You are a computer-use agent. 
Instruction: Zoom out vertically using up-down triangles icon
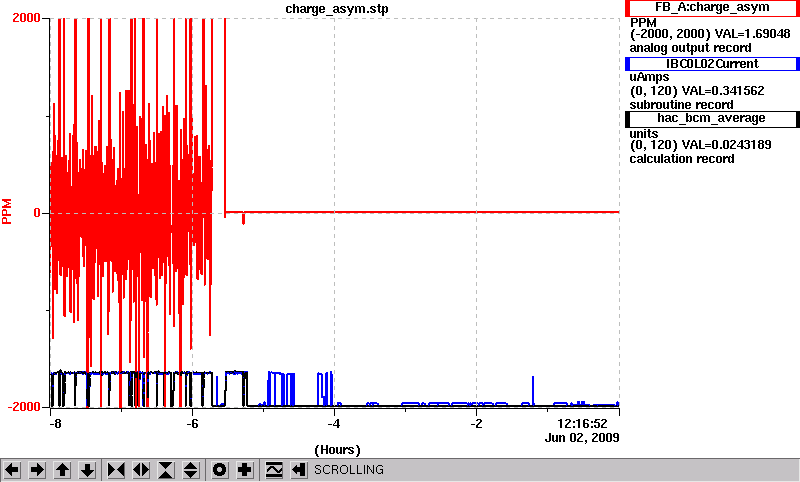pos(191,470)
